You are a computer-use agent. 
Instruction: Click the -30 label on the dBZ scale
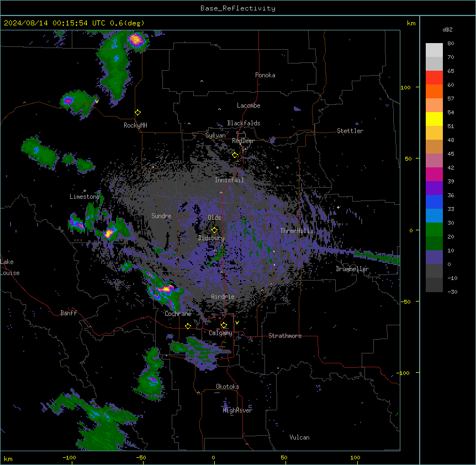(452, 292)
